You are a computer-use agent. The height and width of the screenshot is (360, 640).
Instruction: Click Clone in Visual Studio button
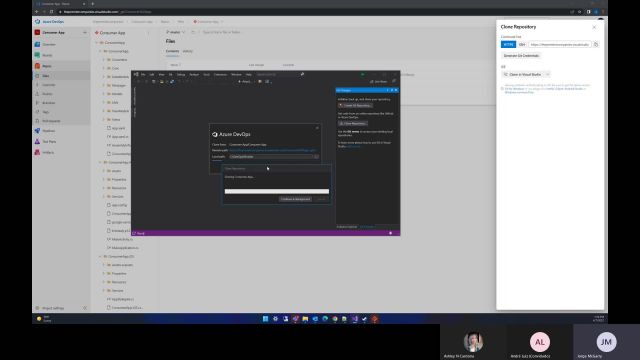tap(522, 75)
